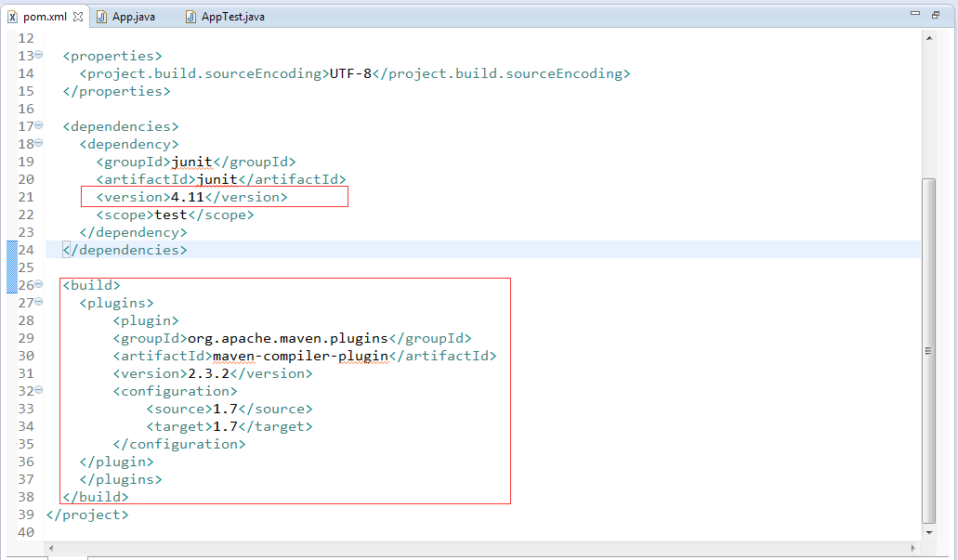The image size is (958, 560).
Task: Click the closing </plugins> tag on line 37
Action: (121, 479)
